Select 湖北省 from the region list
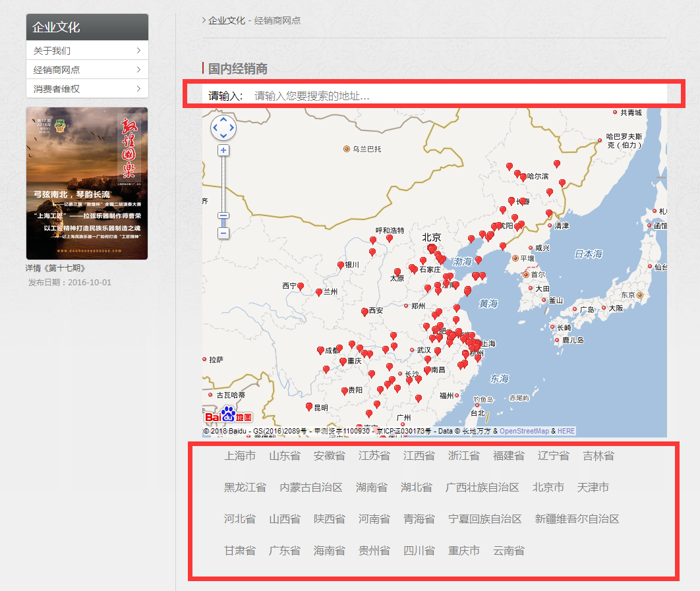Screen dimensions: 700x591 (416, 488)
